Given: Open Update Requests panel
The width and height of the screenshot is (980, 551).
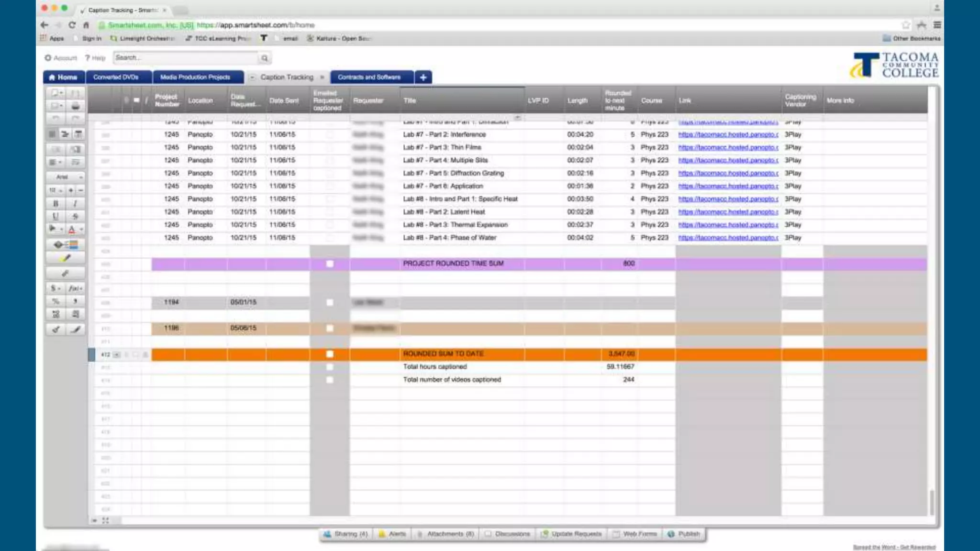Looking at the screenshot, I should [x=572, y=534].
